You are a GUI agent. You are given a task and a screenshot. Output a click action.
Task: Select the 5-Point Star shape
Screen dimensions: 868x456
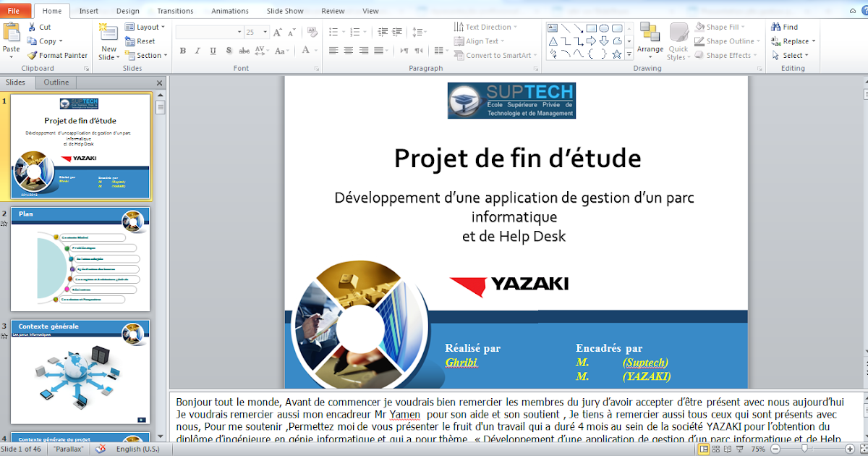coord(617,54)
